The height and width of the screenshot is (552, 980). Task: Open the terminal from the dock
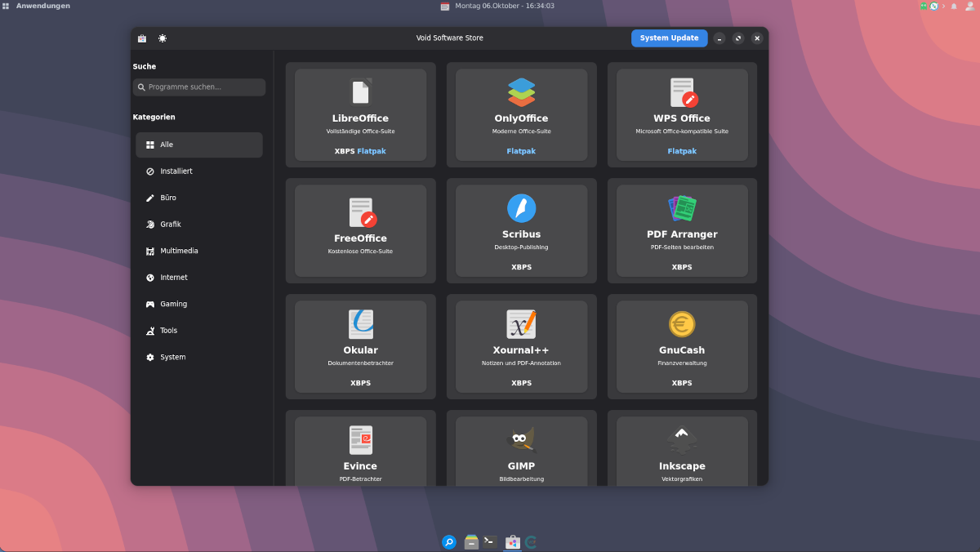(490, 541)
